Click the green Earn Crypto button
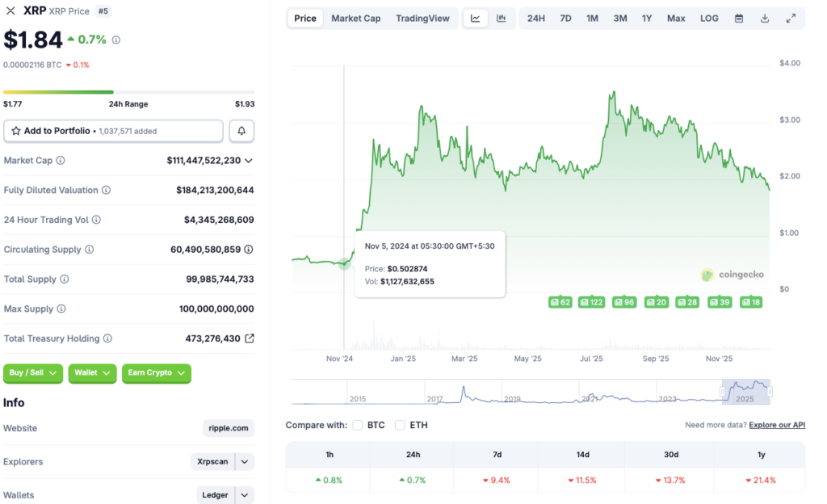The width and height of the screenshot is (827, 504). [x=156, y=373]
